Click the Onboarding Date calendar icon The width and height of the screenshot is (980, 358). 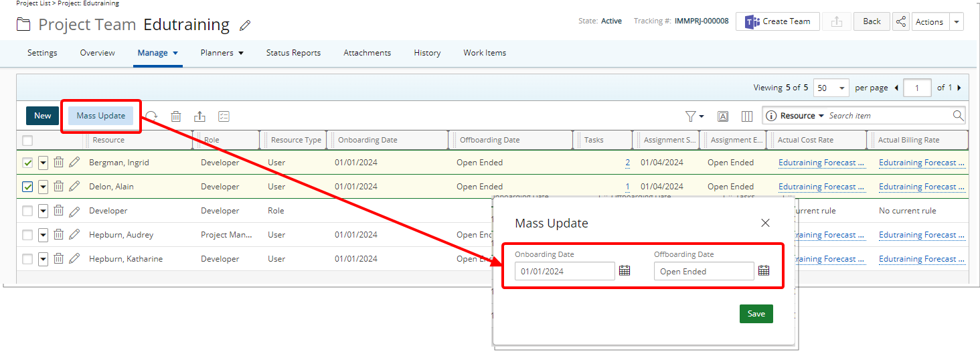click(x=625, y=271)
